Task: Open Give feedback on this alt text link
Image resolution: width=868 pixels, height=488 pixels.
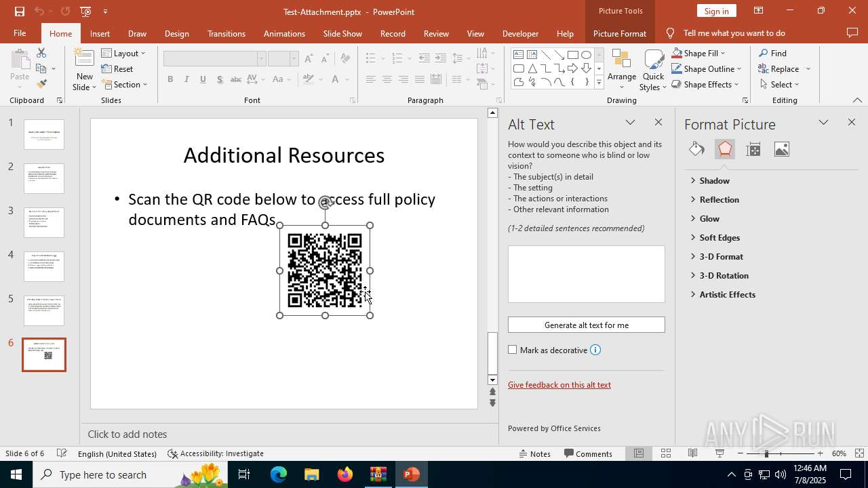Action: tap(559, 385)
